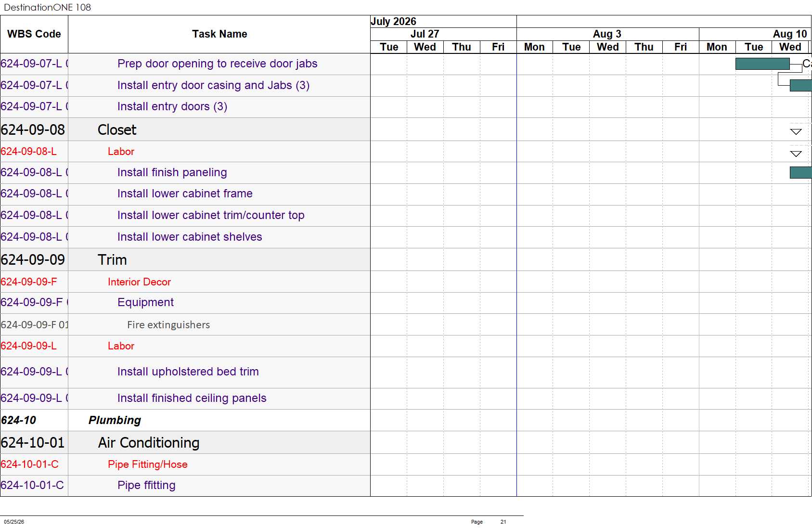Click the Task Name column header
Viewport: 812px width, 528px height.
click(x=219, y=34)
